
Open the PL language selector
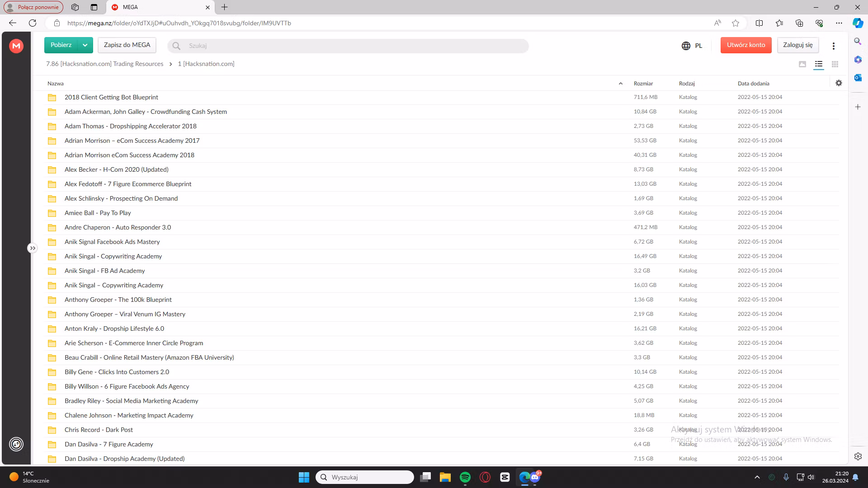(692, 46)
